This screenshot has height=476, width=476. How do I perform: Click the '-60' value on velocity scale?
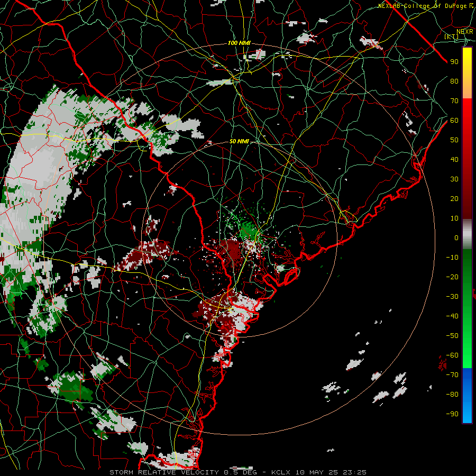coord(452,355)
